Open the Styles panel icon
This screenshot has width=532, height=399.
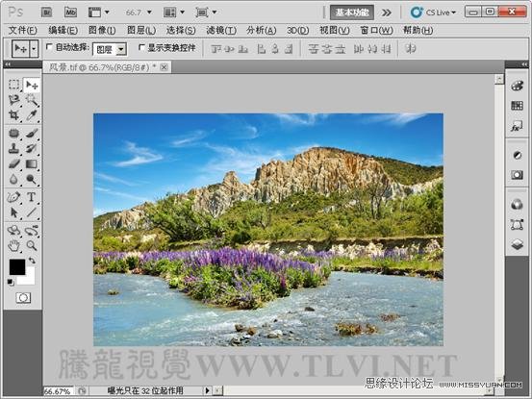pos(517,126)
